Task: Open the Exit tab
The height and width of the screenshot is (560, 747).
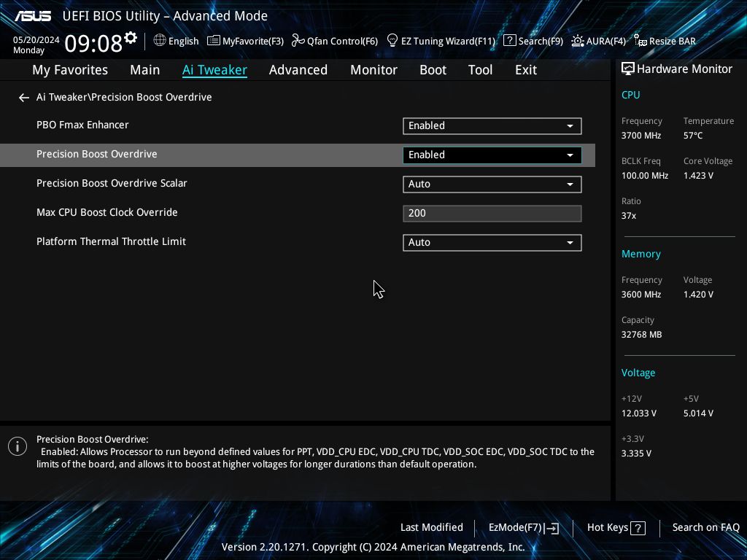Action: (x=526, y=70)
